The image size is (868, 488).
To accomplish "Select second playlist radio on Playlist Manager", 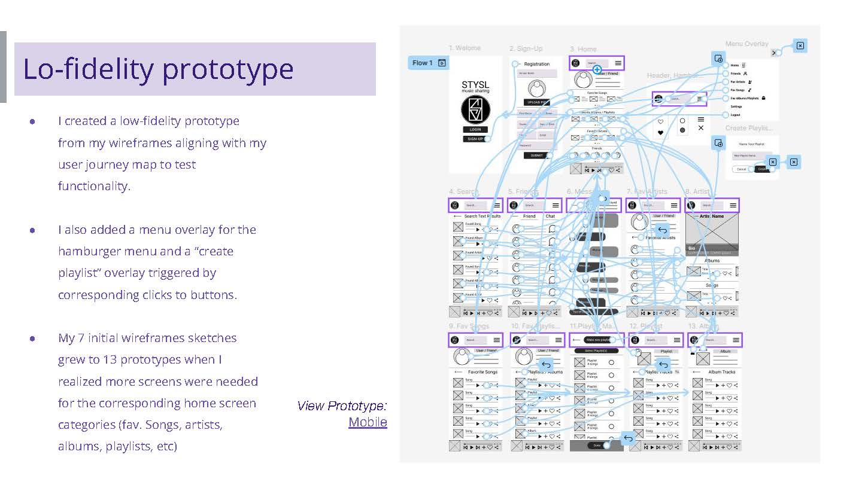I will 611,376.
